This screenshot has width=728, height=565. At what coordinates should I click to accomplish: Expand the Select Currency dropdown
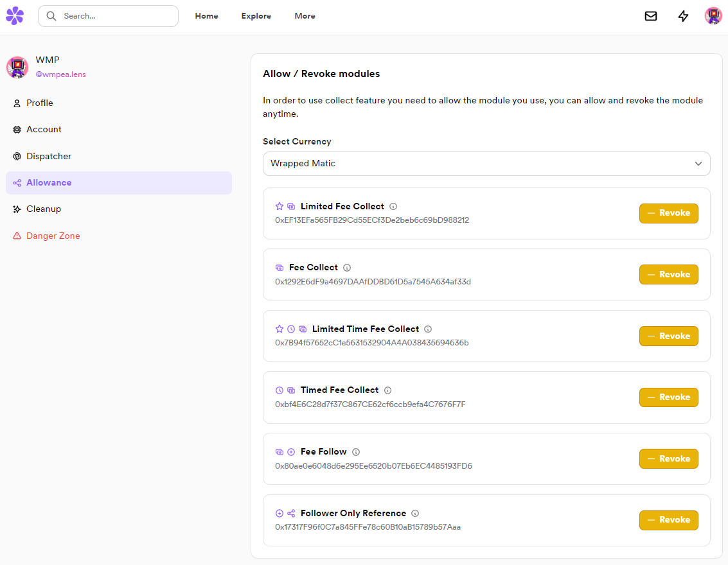tap(486, 164)
